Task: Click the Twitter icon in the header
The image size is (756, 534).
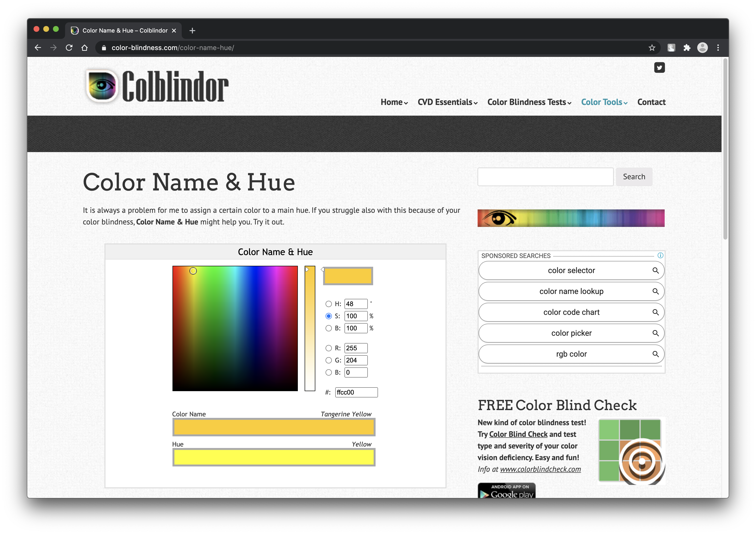Action: (x=659, y=68)
